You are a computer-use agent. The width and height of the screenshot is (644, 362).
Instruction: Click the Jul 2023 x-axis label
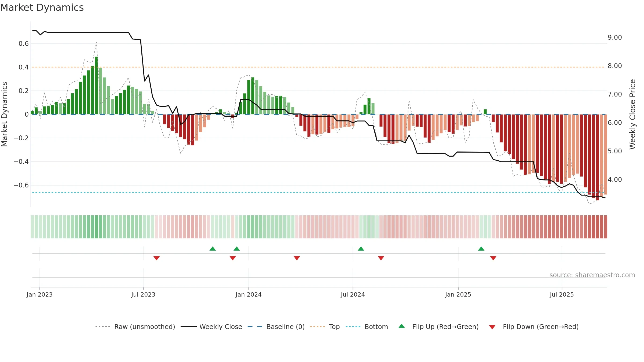(x=143, y=294)
